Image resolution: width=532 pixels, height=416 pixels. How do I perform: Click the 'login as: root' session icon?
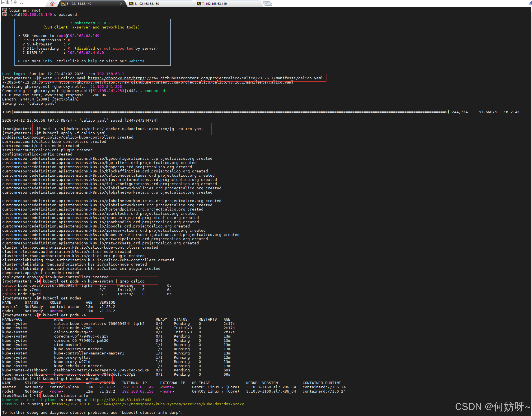pos(5,10)
